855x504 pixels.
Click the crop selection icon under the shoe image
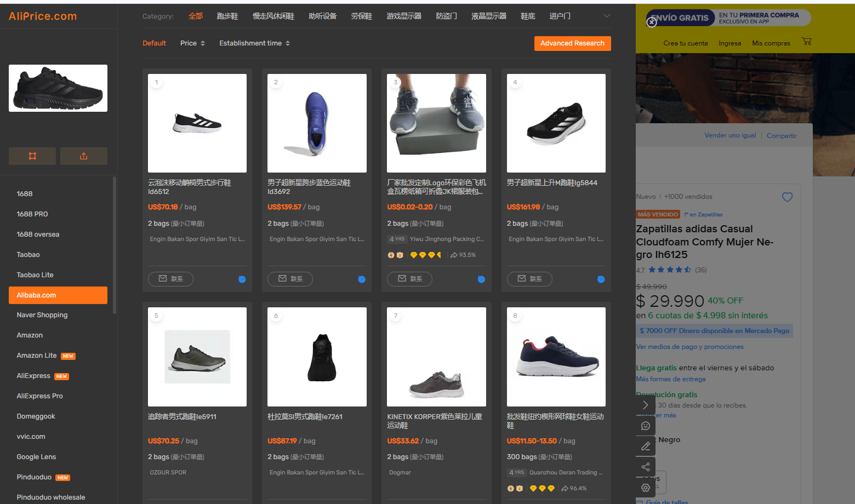[x=32, y=156]
